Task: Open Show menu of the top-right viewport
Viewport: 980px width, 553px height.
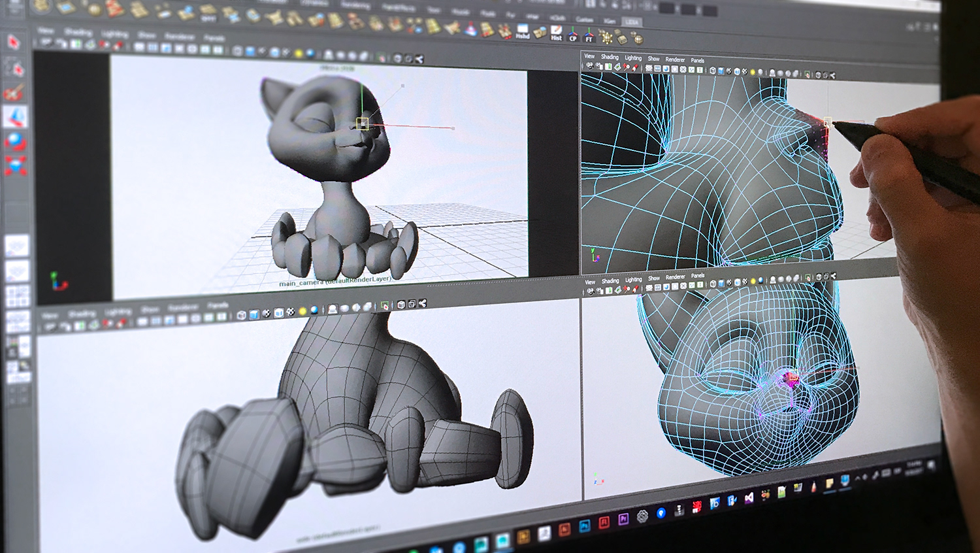Action: coord(653,59)
